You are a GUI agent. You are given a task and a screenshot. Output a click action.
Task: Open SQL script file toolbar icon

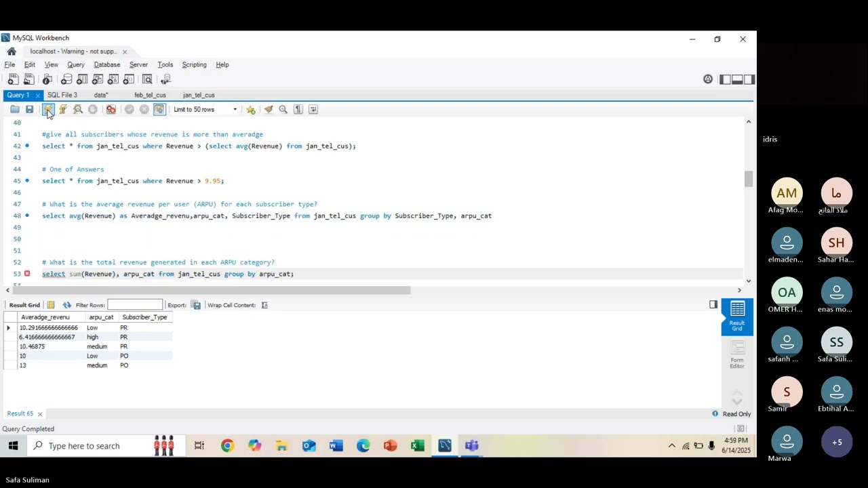(29, 79)
